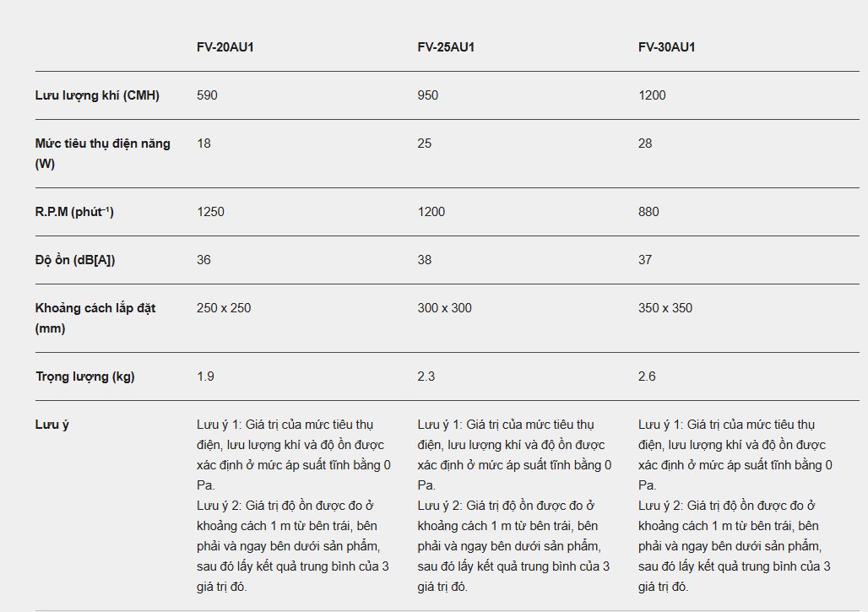Click the Lưu lượng khí (CMH) row label
Viewport: 868px width, 612px height.
pos(97,95)
